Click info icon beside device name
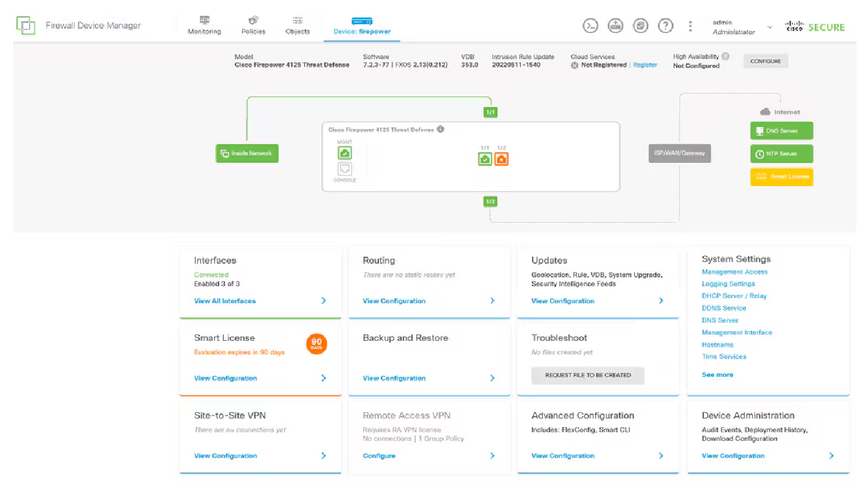868x501 pixels. (x=440, y=129)
